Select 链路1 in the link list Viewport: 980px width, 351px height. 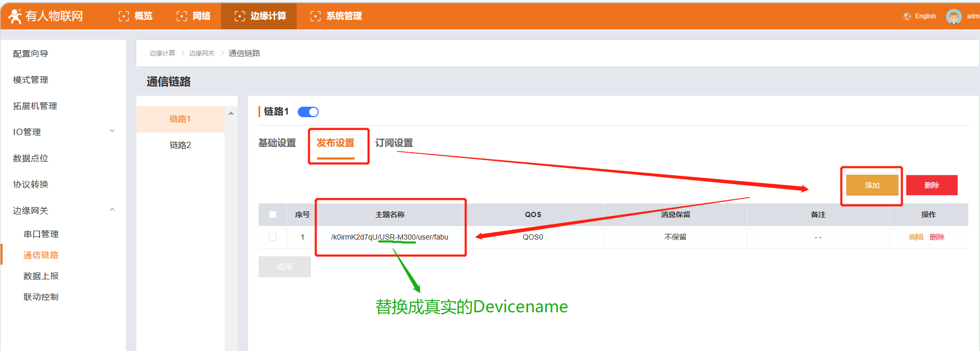180,119
